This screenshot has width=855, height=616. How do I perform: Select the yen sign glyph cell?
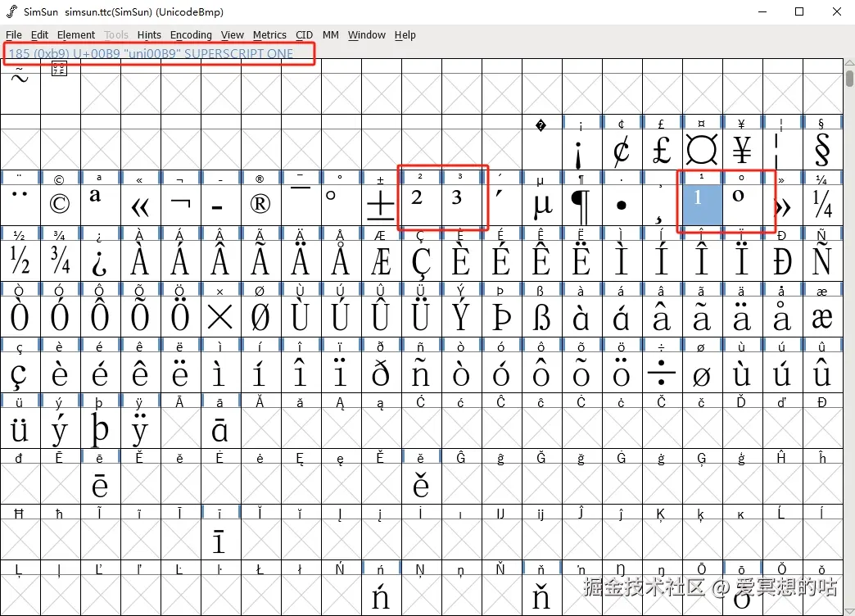coord(743,149)
